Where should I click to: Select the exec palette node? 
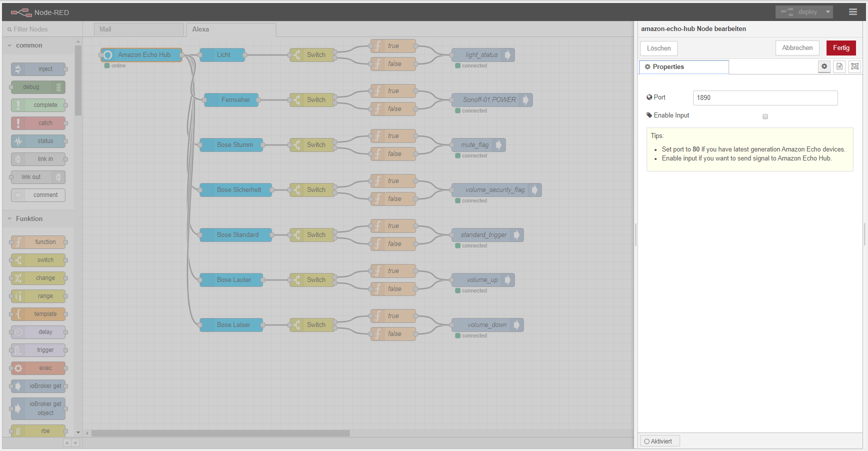click(x=38, y=368)
